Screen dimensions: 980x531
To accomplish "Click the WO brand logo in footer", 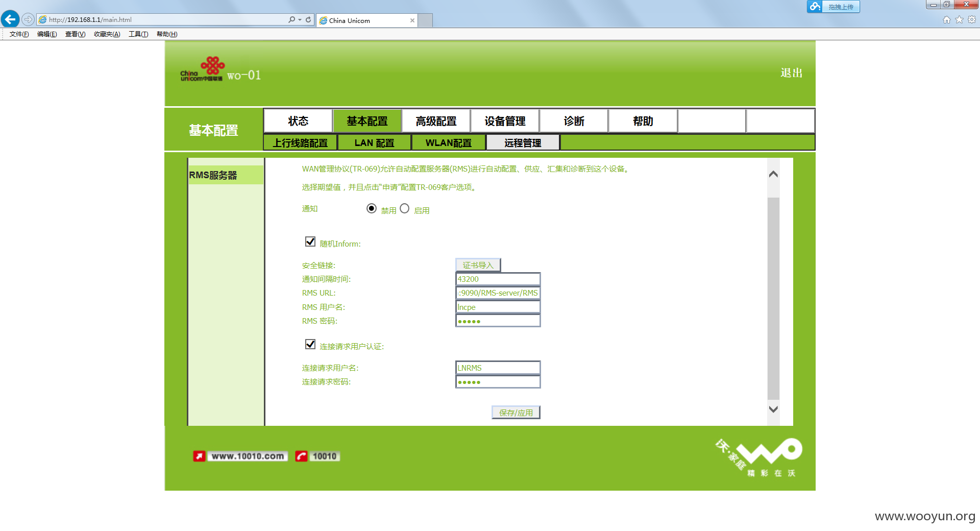I will (x=759, y=456).
